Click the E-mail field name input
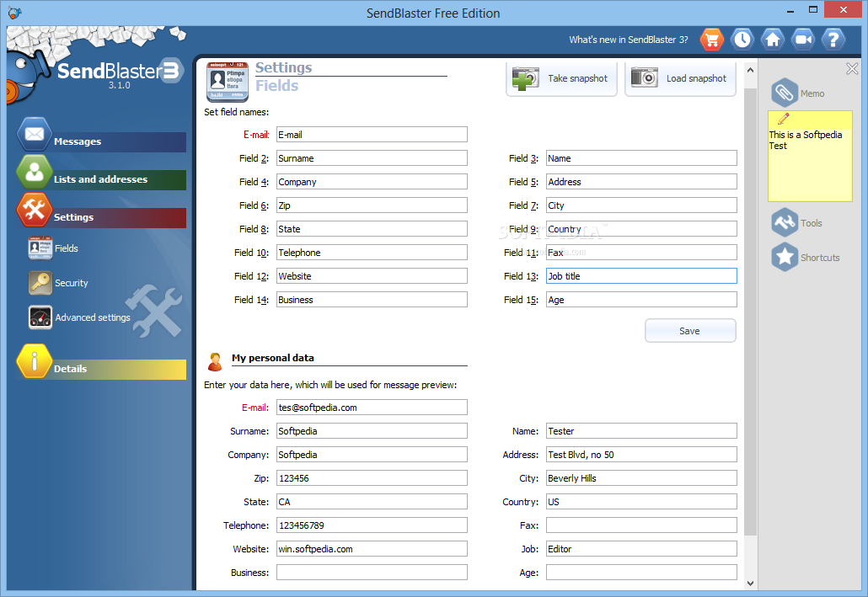This screenshot has height=597, width=868. (x=372, y=135)
